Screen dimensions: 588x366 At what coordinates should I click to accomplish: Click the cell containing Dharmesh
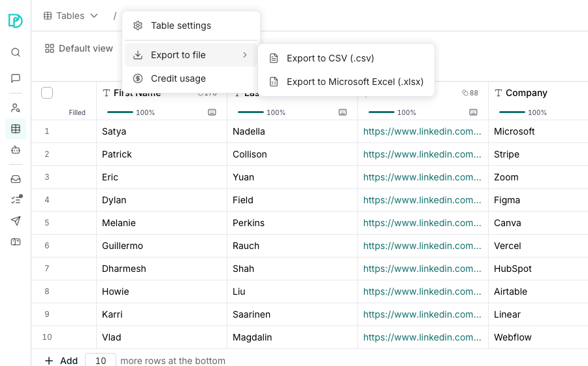[161, 269]
